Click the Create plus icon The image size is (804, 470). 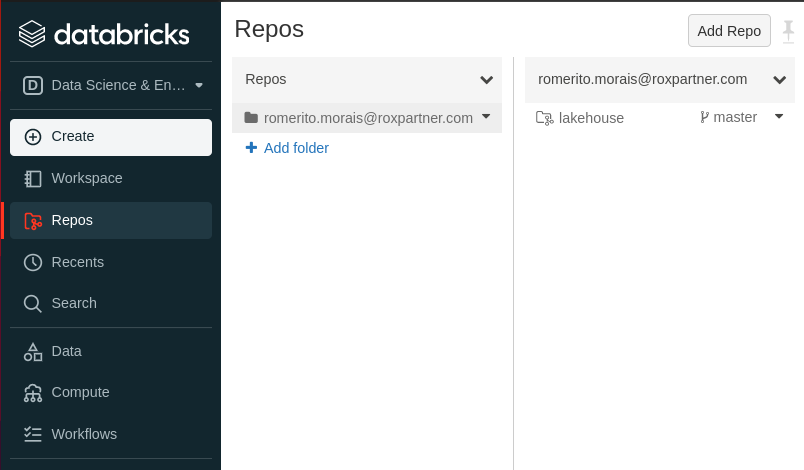click(33, 137)
